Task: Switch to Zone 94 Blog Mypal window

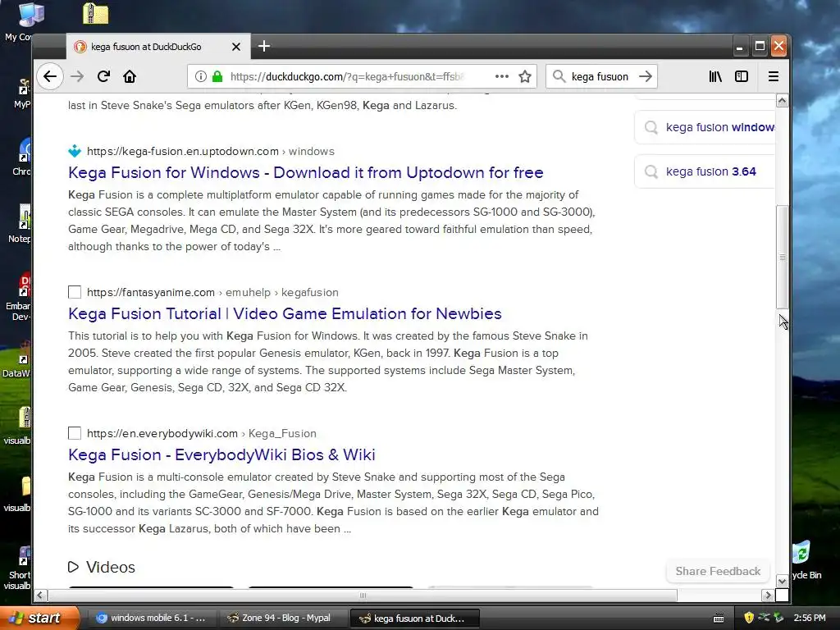Action: 283,619
